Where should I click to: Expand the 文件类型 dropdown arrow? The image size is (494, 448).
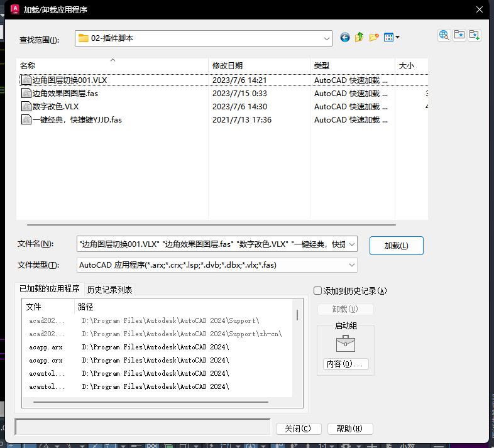(352, 265)
